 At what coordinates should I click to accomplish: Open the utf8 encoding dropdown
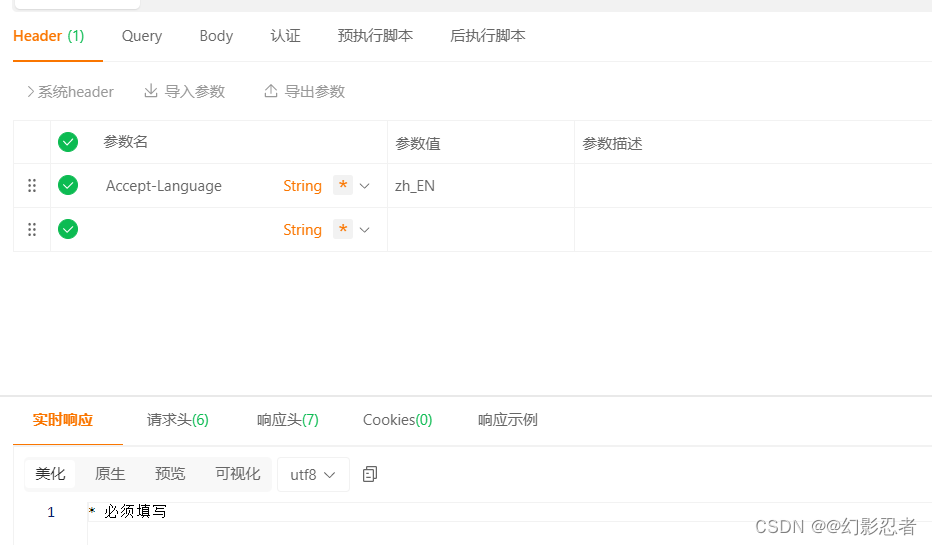[313, 475]
